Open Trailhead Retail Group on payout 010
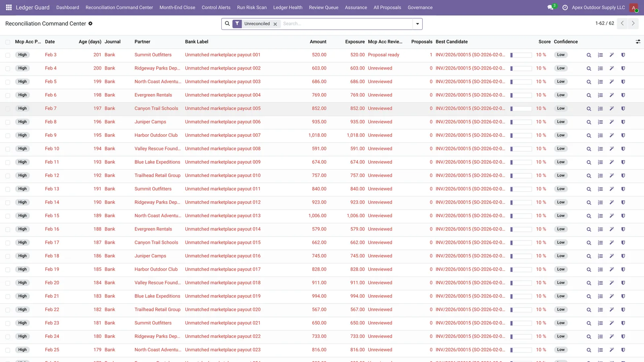This screenshot has height=362, width=644. tap(157, 176)
